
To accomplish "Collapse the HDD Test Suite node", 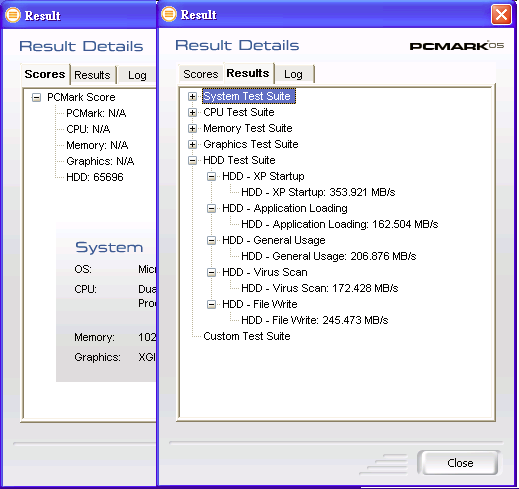I will (192, 160).
